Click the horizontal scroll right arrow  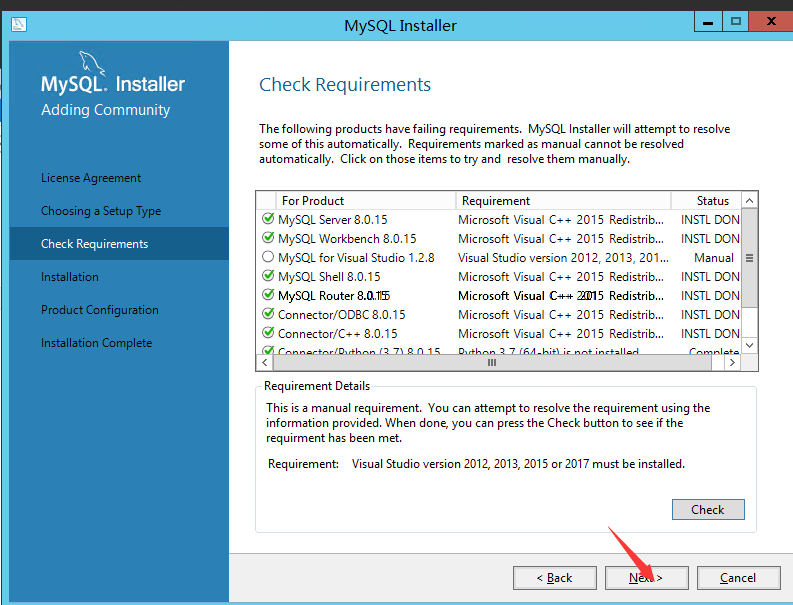[732, 362]
